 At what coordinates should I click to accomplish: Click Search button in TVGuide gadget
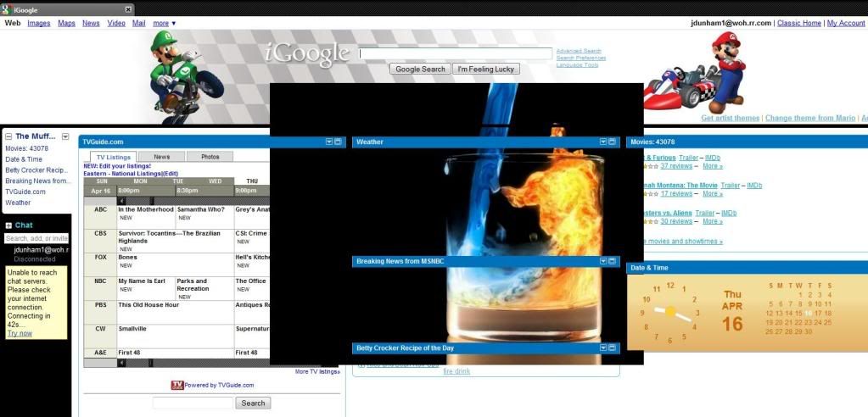click(x=254, y=403)
